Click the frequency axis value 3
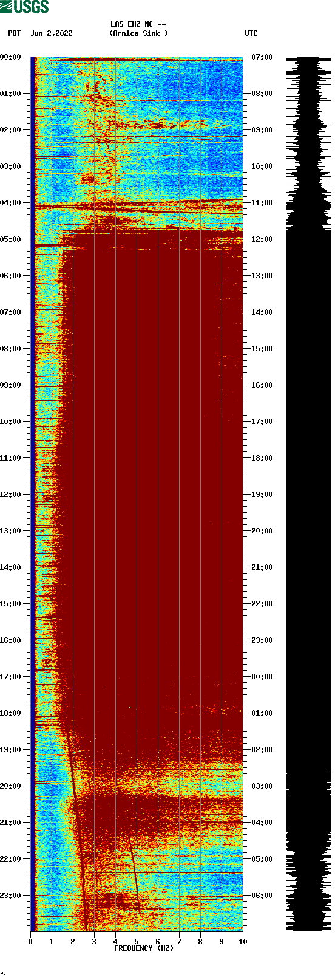The image size is (335, 980). pyautogui.click(x=94, y=942)
